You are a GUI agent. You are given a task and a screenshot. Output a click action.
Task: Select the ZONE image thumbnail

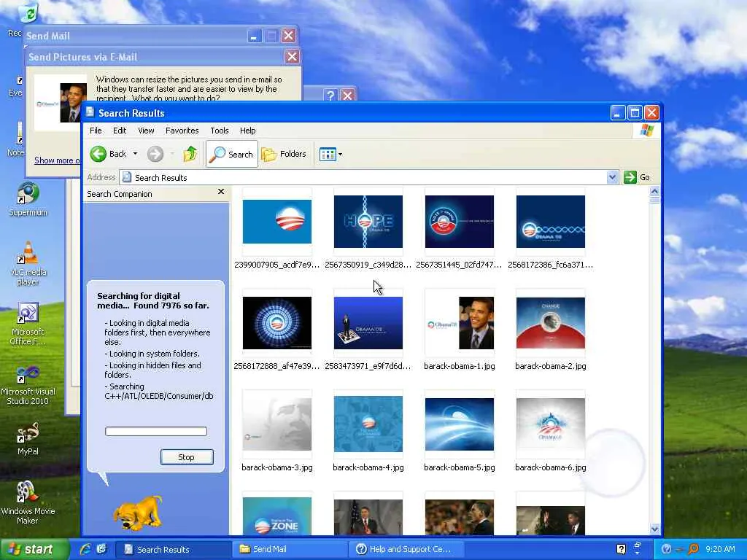coord(276,516)
